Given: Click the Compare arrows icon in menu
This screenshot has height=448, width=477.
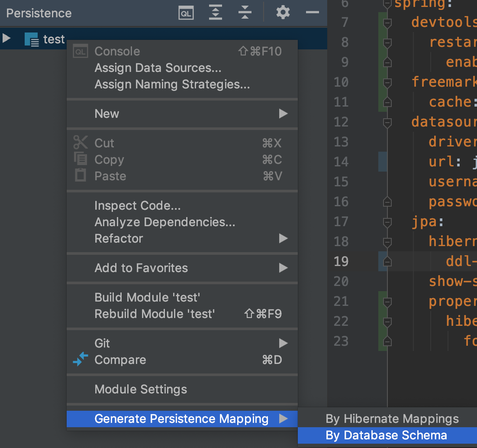Looking at the screenshot, I should tap(81, 360).
